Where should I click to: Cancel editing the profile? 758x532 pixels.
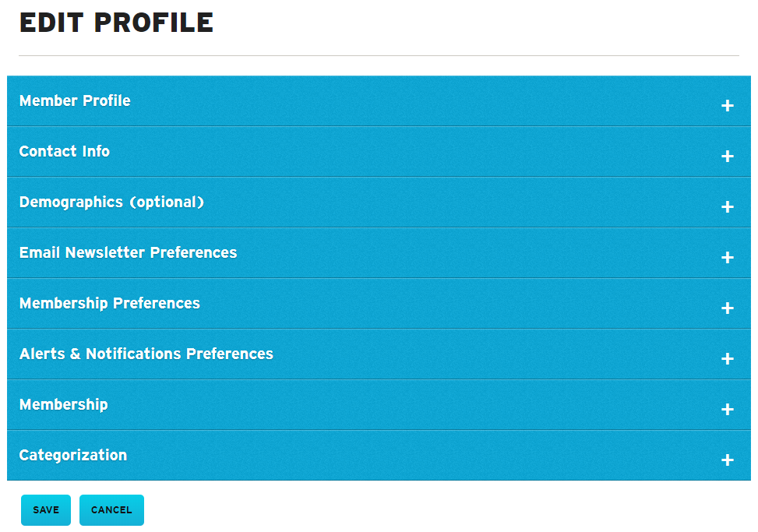[x=111, y=510]
